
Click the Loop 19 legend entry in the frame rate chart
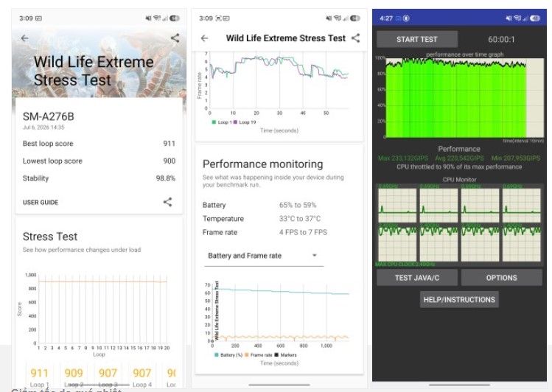[x=245, y=122]
